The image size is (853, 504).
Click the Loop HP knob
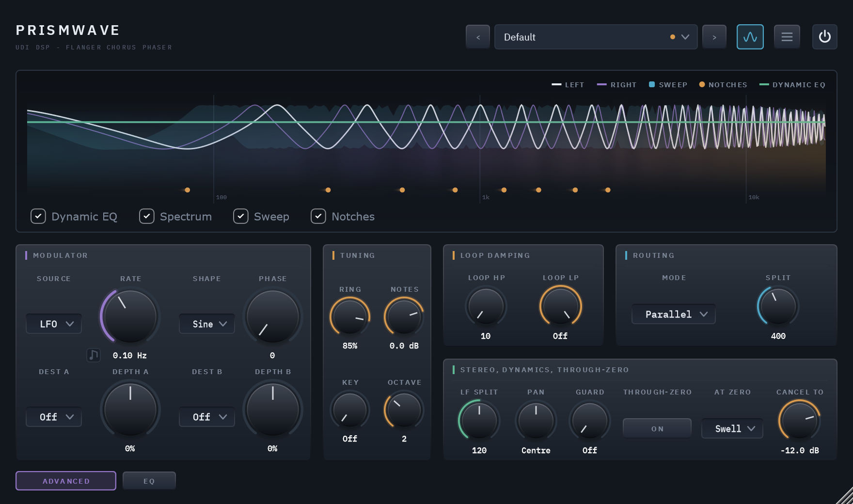click(486, 306)
